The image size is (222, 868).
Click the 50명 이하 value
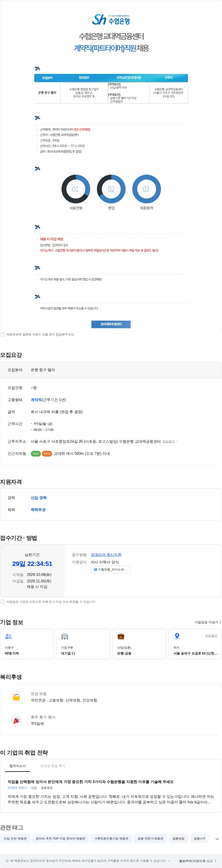[12, 653]
